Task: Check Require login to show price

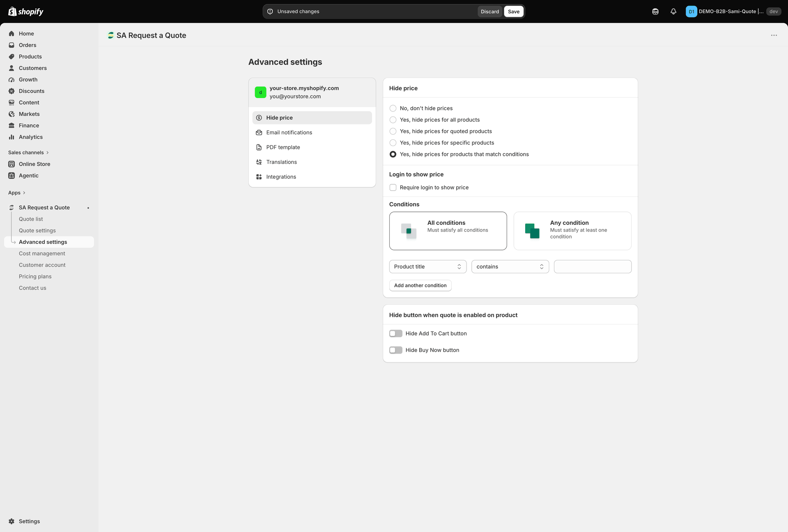Action: [393, 187]
